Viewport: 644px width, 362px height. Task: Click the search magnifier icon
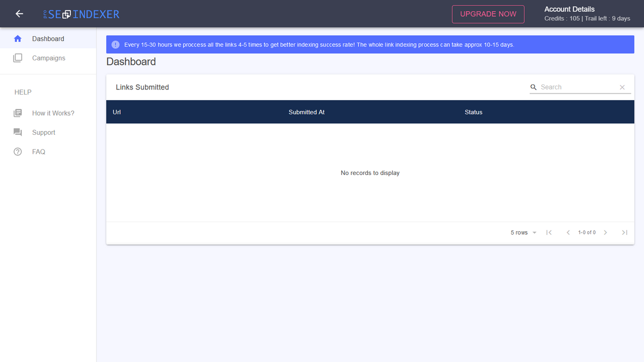click(x=534, y=87)
